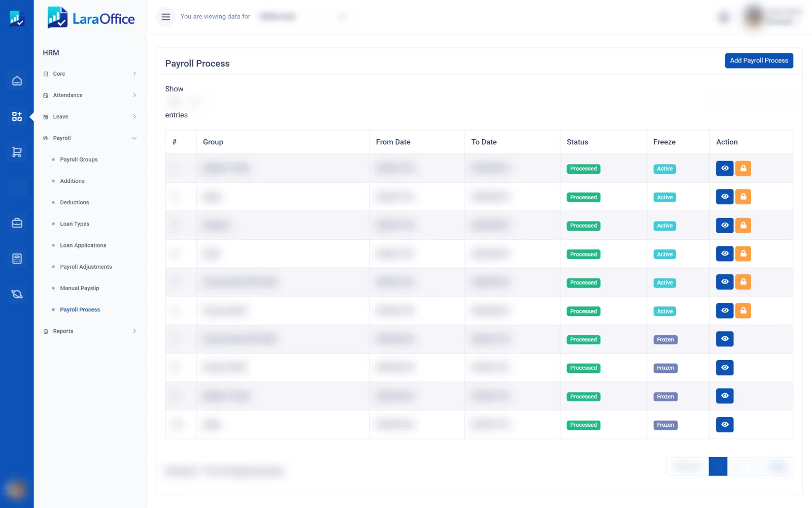Image resolution: width=812 pixels, height=508 pixels.
Task: Expand the Leave menu chevron
Action: click(134, 116)
